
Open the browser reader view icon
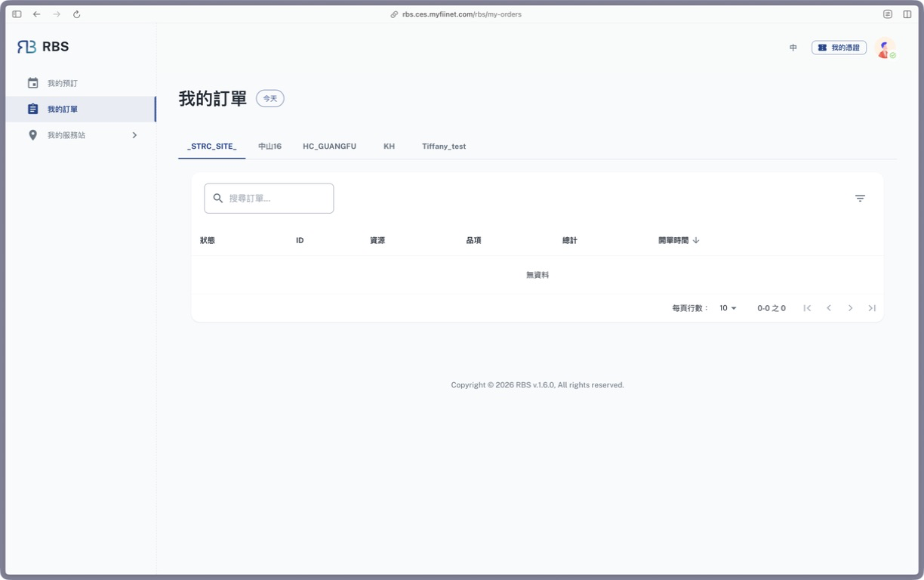click(x=888, y=14)
